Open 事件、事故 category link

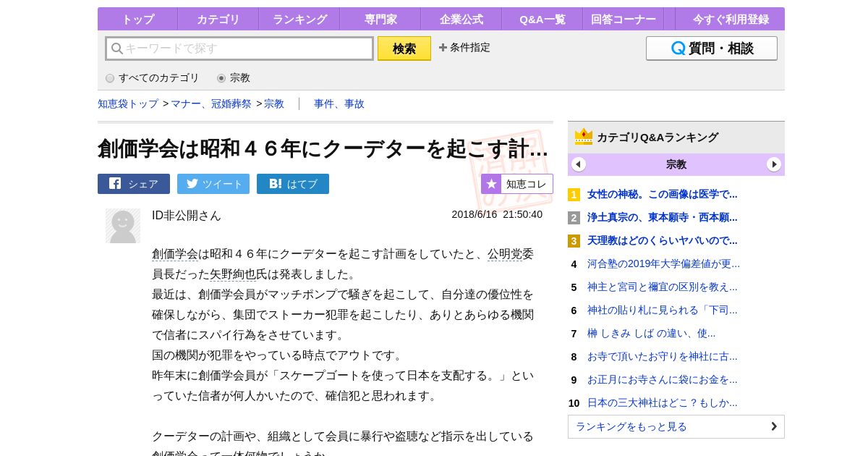[x=339, y=104]
